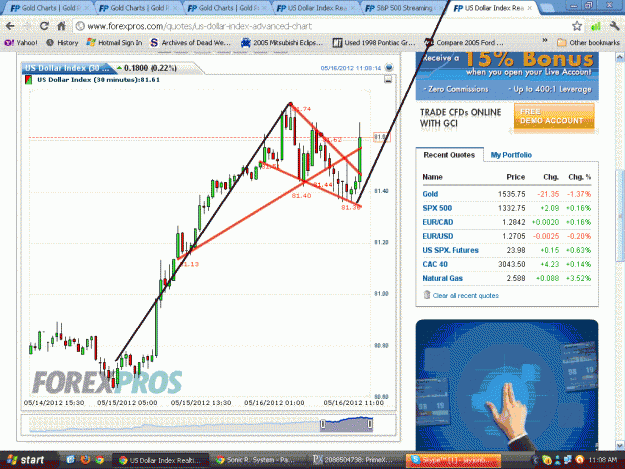
Task: Click the US Dollar Index legend color icon
Action: click(29, 80)
